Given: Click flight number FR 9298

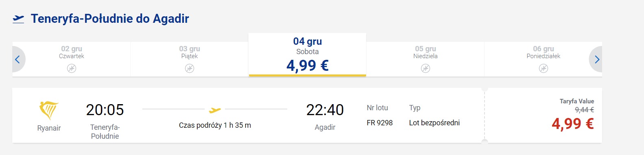Looking at the screenshot, I should click(x=380, y=123).
